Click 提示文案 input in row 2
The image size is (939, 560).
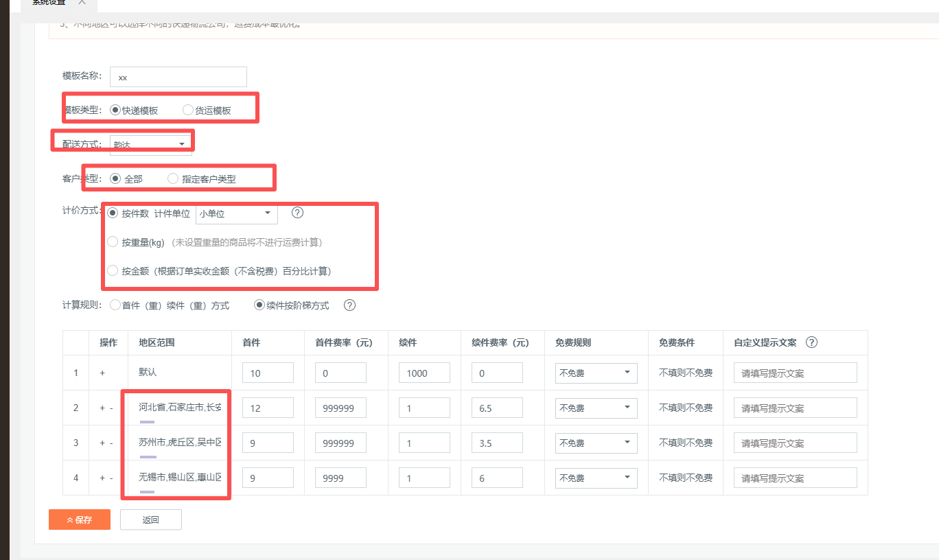tap(796, 408)
